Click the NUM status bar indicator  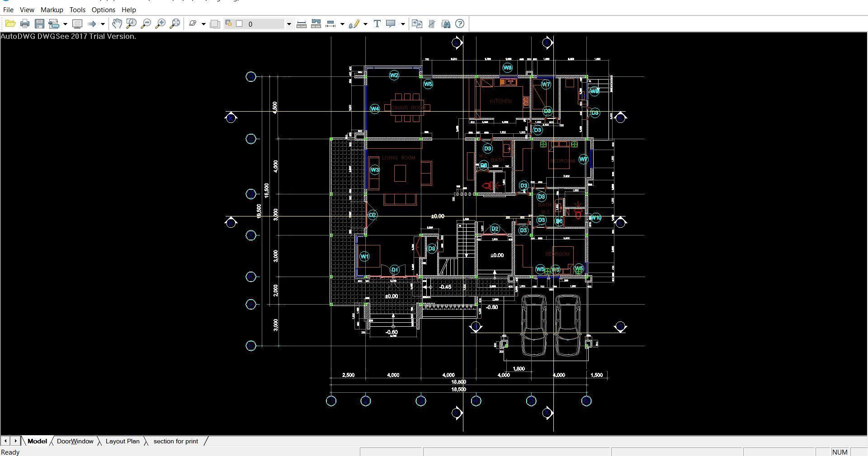click(x=840, y=452)
